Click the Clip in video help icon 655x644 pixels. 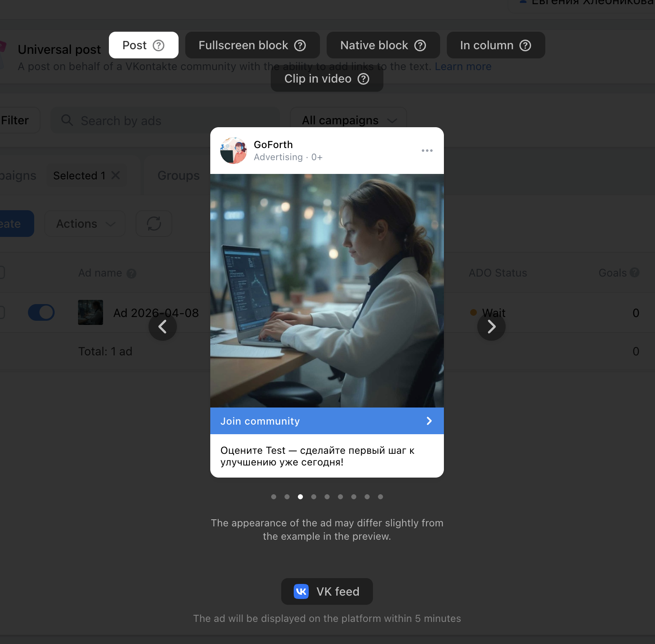363,79
